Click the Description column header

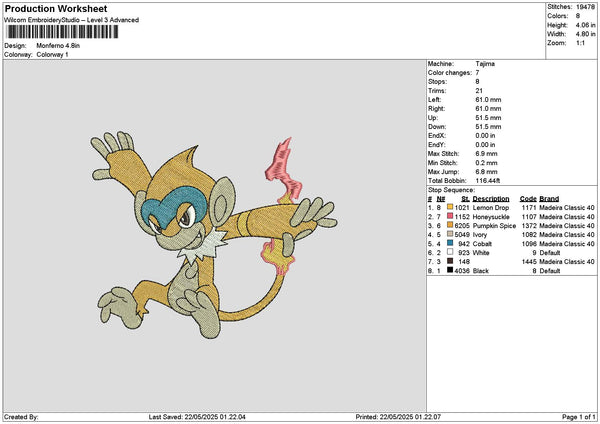491,199
